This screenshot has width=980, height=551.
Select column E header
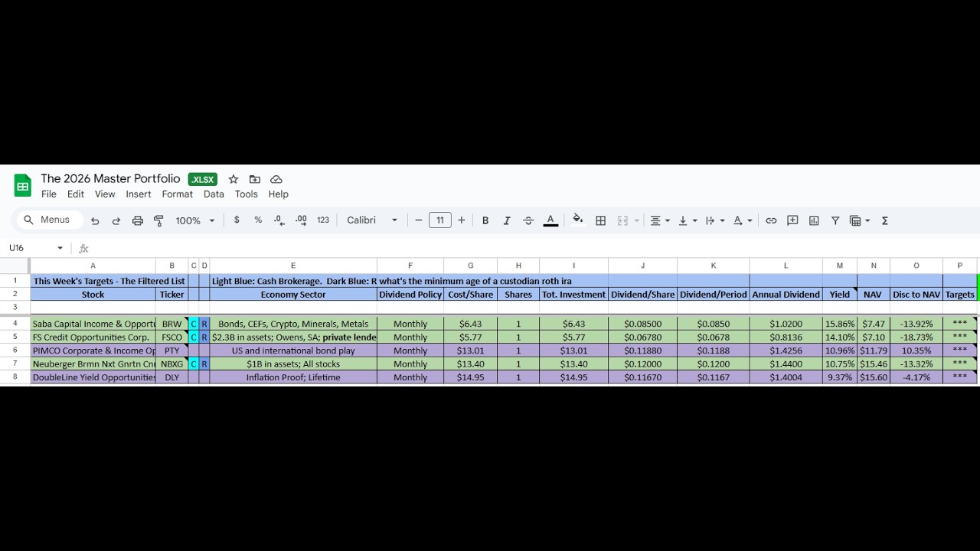(x=293, y=266)
